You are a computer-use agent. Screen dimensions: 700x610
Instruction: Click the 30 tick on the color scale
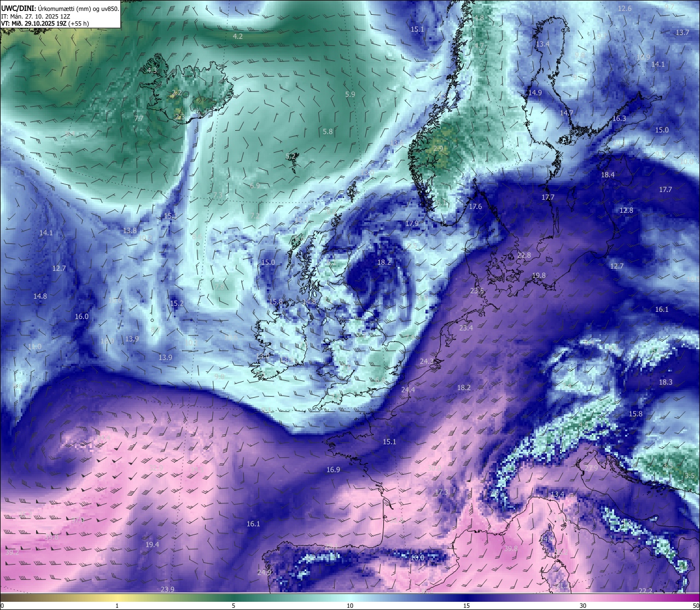[x=583, y=606]
